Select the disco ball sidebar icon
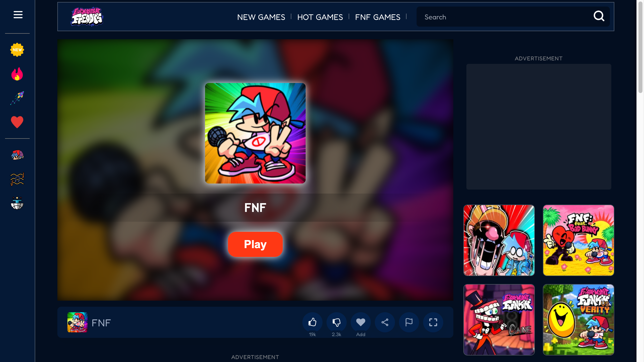Screen dimensions: 644x362 coord(17,203)
